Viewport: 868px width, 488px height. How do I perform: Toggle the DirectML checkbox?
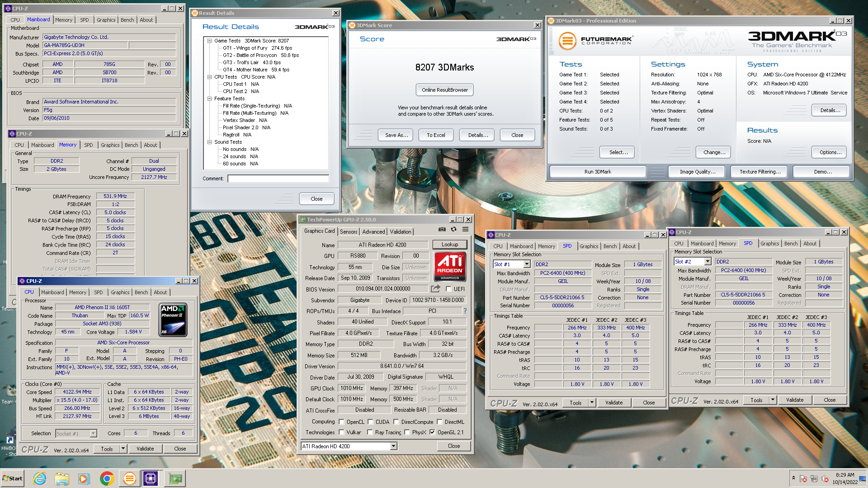coord(439,422)
